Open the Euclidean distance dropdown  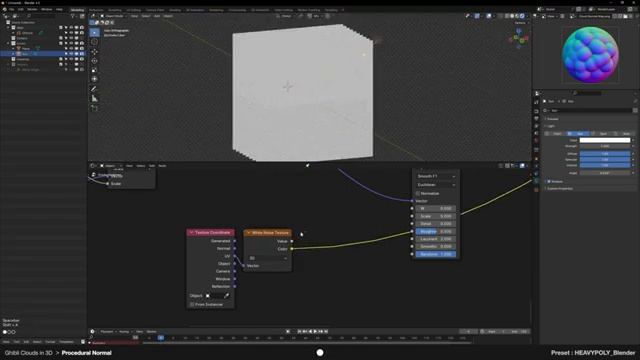pyautogui.click(x=436, y=185)
